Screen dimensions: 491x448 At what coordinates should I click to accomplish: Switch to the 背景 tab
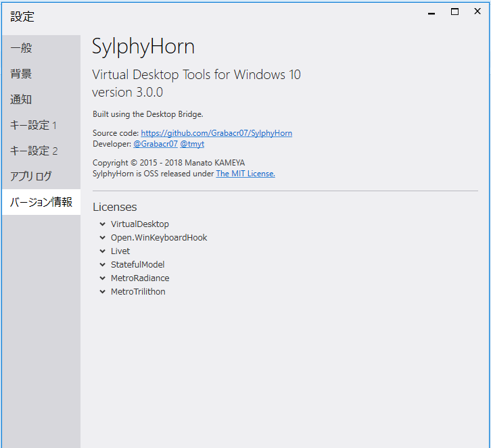41,74
